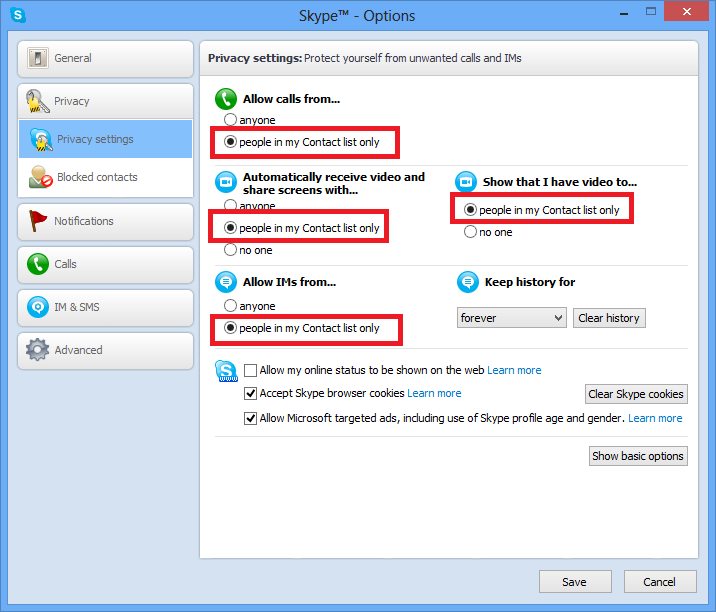Screen dimensions: 716x612
Task: Uncheck Accept Skype browser cookies
Action: coord(250,393)
